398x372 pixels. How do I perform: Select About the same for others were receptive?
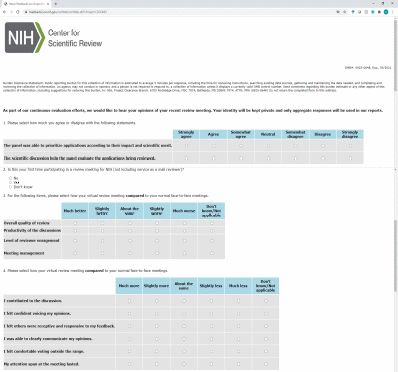184,326
